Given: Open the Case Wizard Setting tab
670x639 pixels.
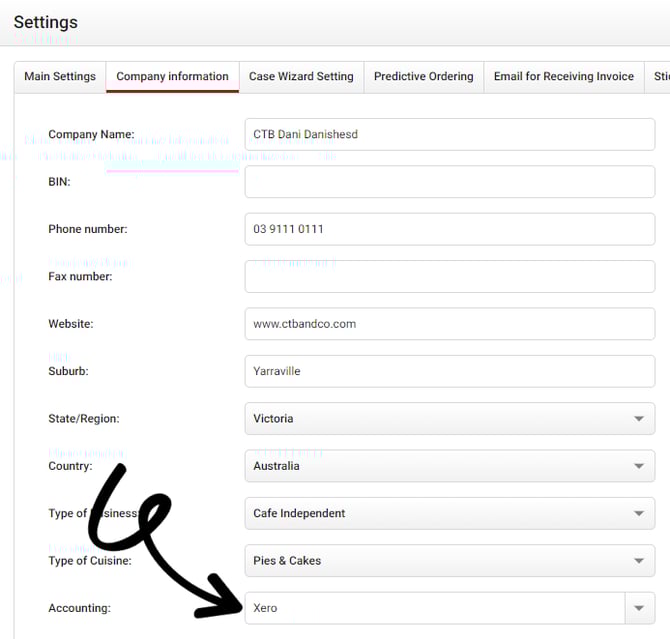Looking at the screenshot, I should coord(301,77).
